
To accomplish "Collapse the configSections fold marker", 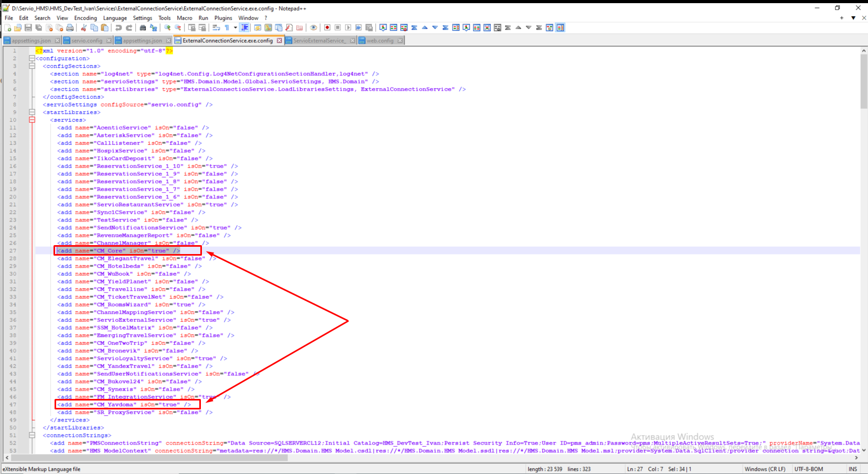I will pyautogui.click(x=32, y=66).
